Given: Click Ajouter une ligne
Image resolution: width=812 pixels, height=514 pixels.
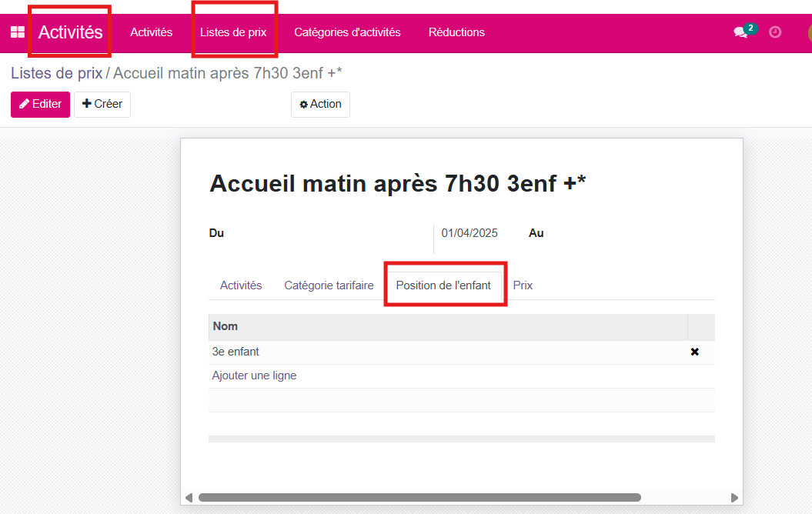Looking at the screenshot, I should pyautogui.click(x=254, y=375).
